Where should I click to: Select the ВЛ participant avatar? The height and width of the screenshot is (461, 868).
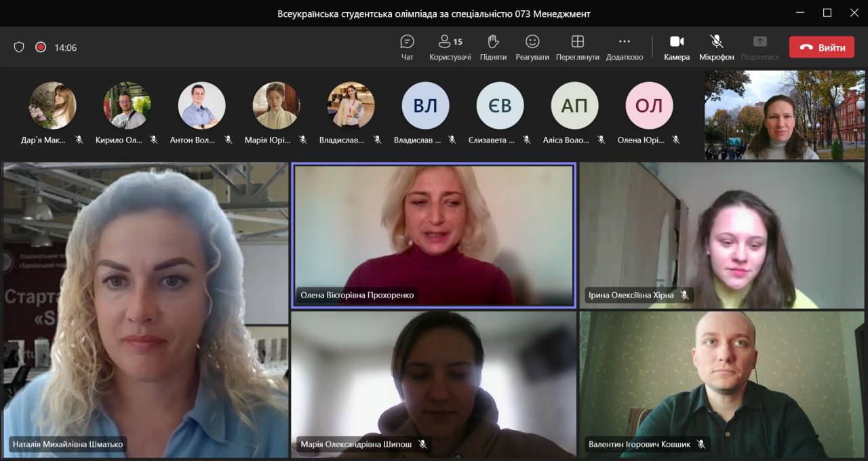pyautogui.click(x=425, y=106)
